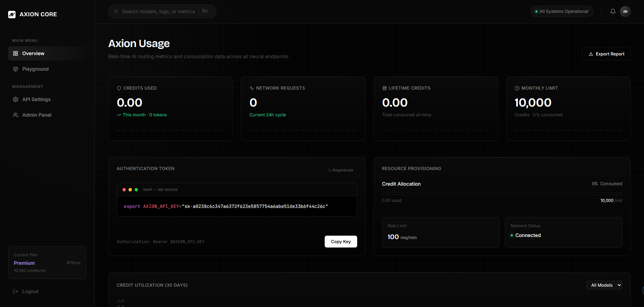Screen dimensions: 644x307
Task: Select the Overview grid icon in sidebar
Action: (x=16, y=53)
